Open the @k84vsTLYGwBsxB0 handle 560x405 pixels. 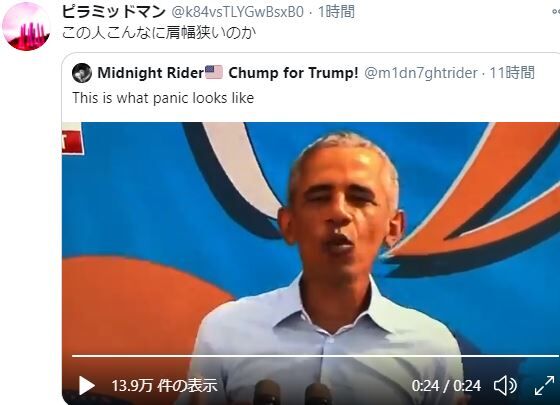coord(238,12)
